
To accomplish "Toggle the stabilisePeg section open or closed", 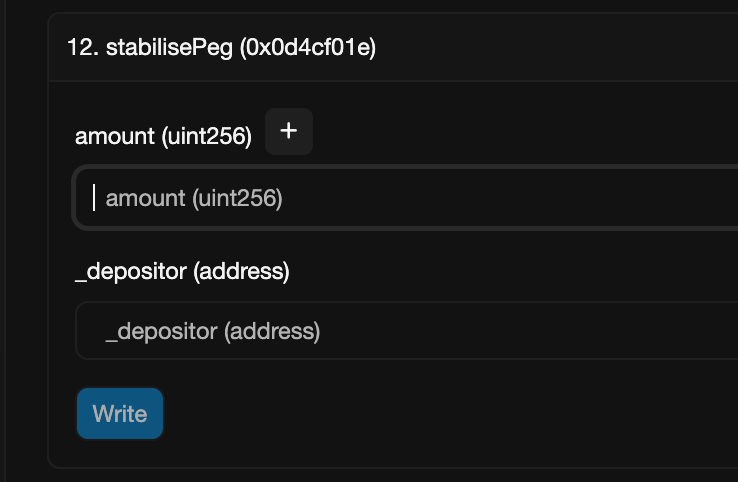I will tap(393, 47).
